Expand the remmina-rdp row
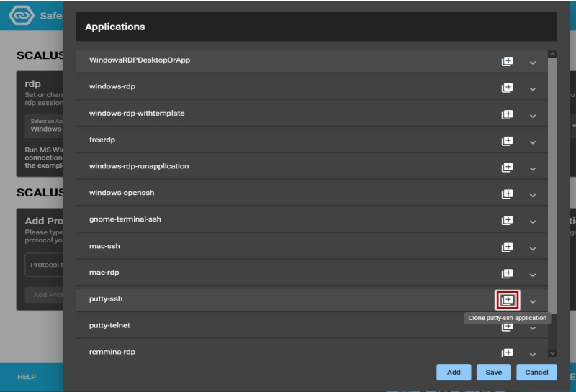The width and height of the screenshot is (576, 392). point(532,354)
